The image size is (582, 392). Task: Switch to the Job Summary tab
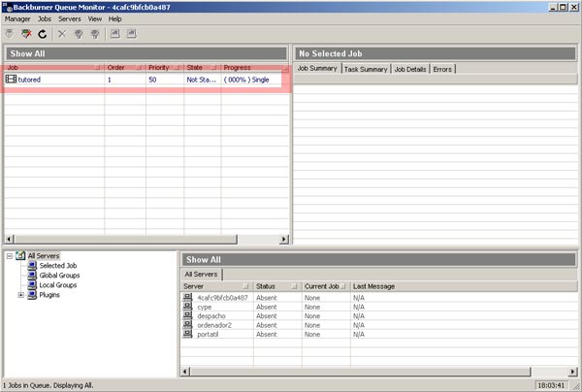[317, 68]
